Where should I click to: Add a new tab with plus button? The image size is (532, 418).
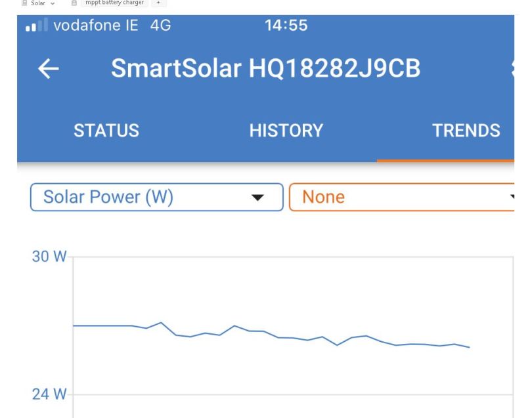[158, 3]
